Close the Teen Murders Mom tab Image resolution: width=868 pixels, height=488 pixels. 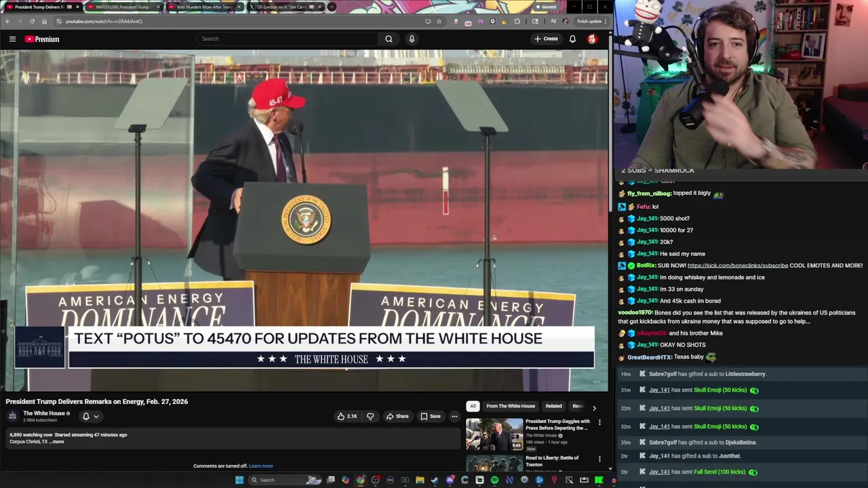(239, 7)
